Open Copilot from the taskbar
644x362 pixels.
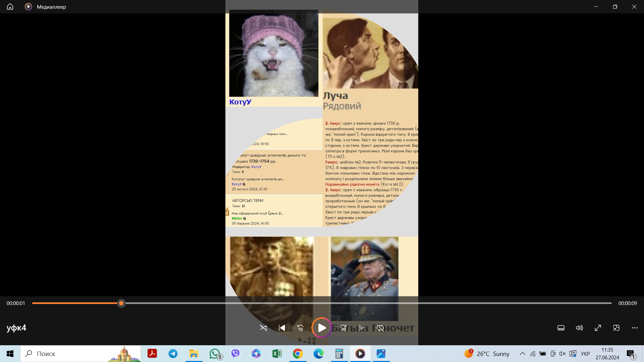(x=256, y=354)
